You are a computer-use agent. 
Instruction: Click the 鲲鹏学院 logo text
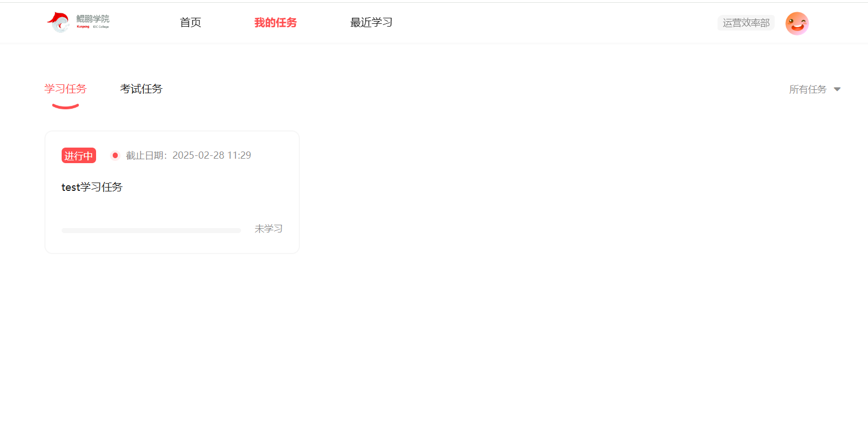(93, 19)
